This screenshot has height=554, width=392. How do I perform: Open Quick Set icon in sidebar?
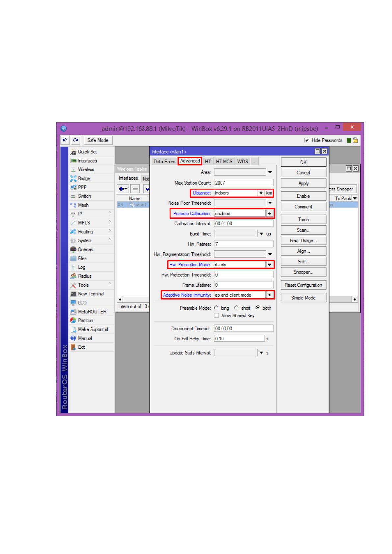tap(73, 152)
